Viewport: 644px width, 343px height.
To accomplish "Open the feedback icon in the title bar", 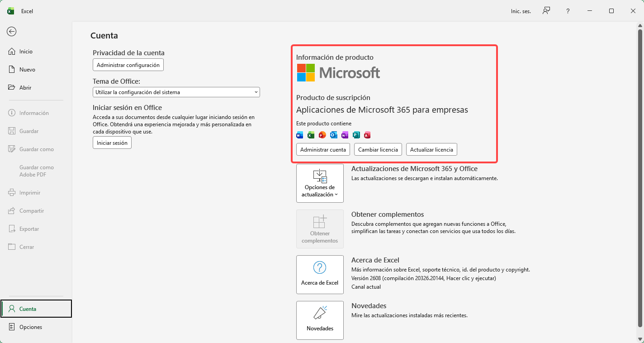I will point(546,11).
